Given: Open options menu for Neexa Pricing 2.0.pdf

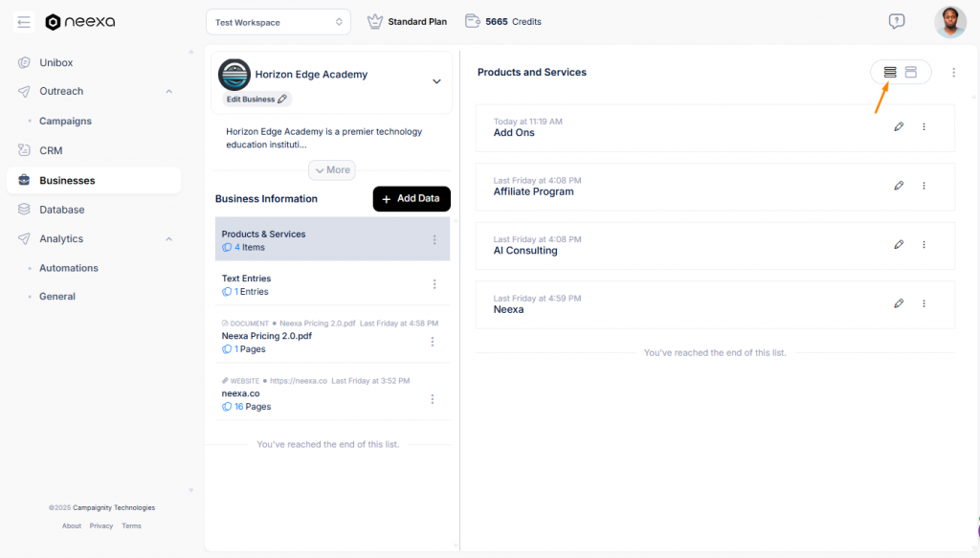Looking at the screenshot, I should 433,342.
